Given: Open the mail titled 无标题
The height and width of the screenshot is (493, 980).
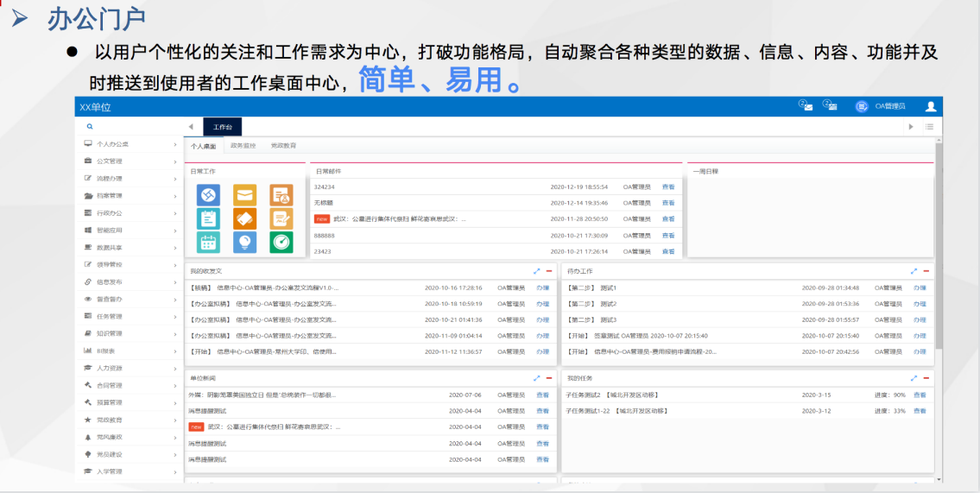Looking at the screenshot, I should 323,203.
